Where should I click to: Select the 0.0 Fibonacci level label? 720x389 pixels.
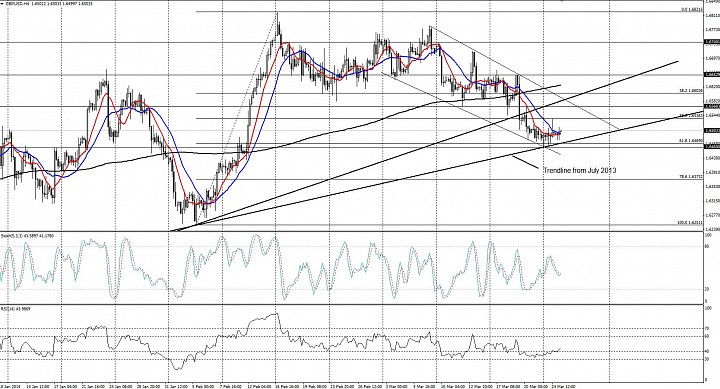pyautogui.click(x=692, y=9)
